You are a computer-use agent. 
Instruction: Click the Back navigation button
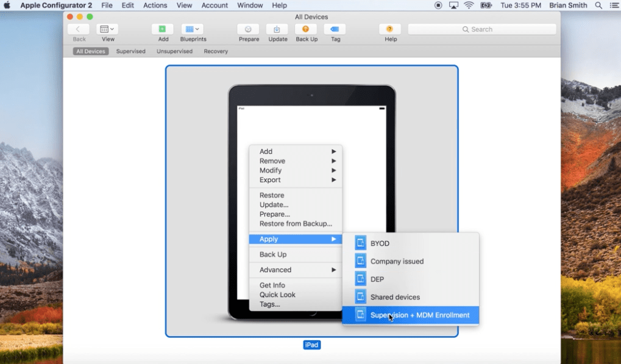pyautogui.click(x=78, y=29)
